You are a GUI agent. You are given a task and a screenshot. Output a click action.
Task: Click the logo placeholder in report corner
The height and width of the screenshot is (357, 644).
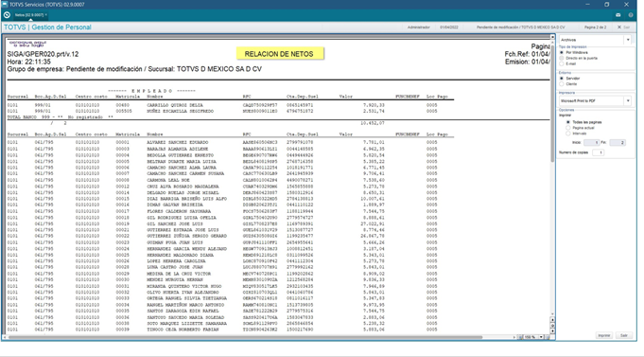(28, 44)
